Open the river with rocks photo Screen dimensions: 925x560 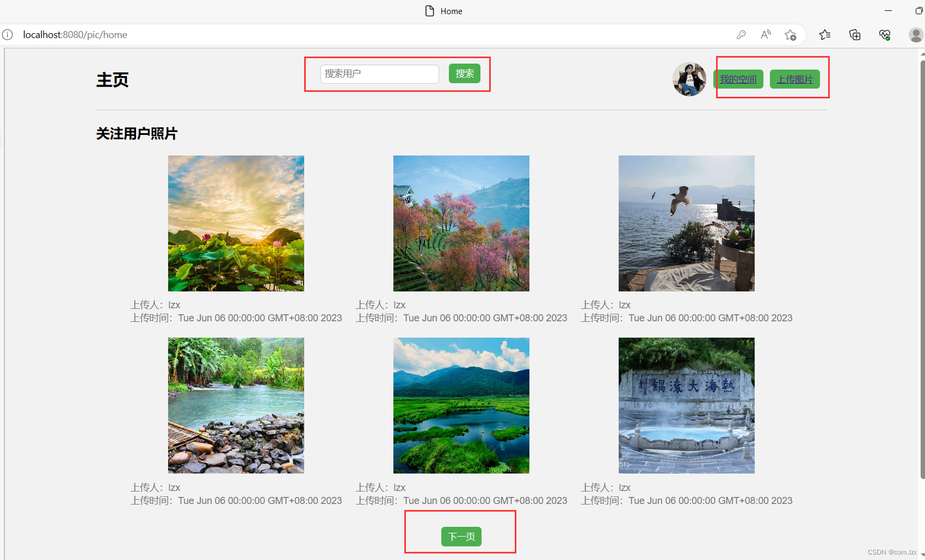[236, 406]
